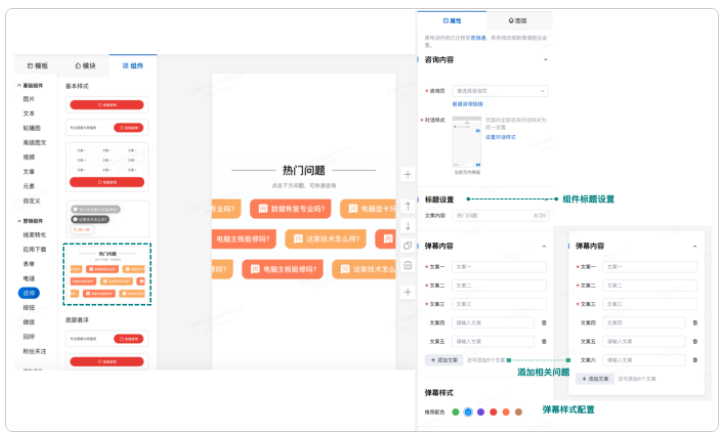
Task: Collapse the left 弹幕内容 section
Action: point(544,246)
